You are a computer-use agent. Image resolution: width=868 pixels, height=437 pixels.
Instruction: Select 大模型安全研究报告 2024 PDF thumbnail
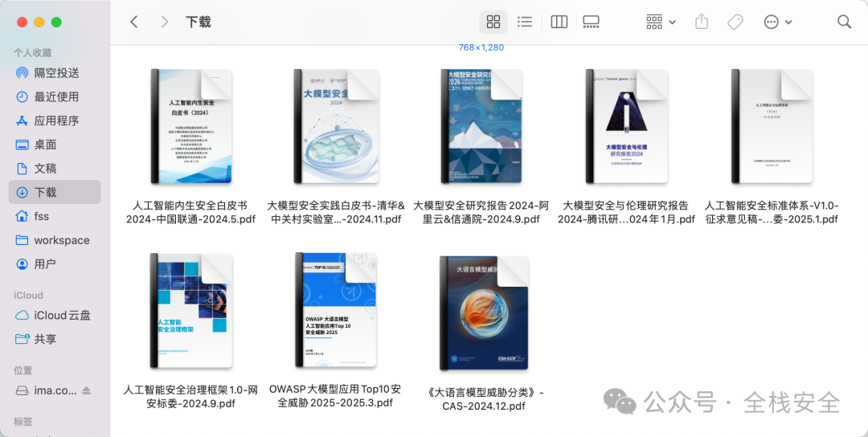[481, 126]
